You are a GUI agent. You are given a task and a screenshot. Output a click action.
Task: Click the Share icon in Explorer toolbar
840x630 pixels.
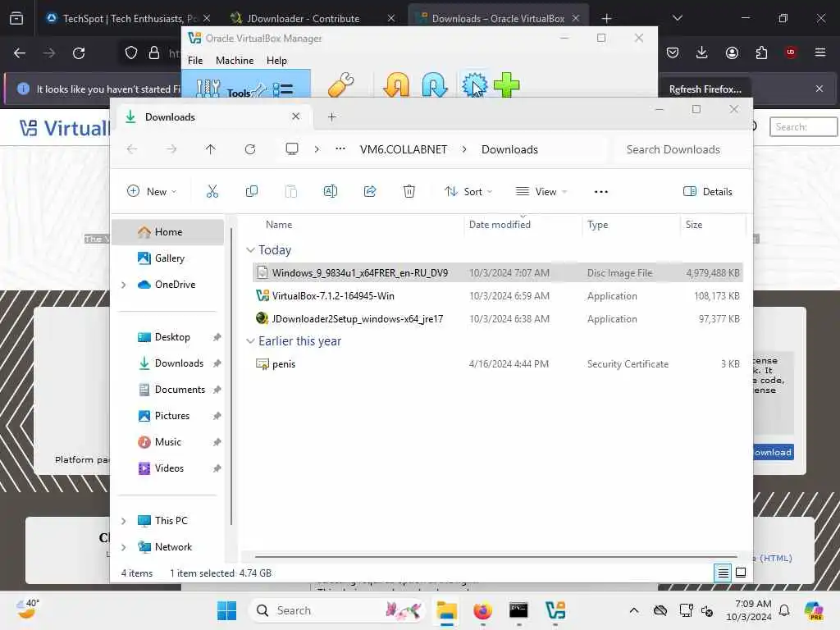tap(370, 191)
